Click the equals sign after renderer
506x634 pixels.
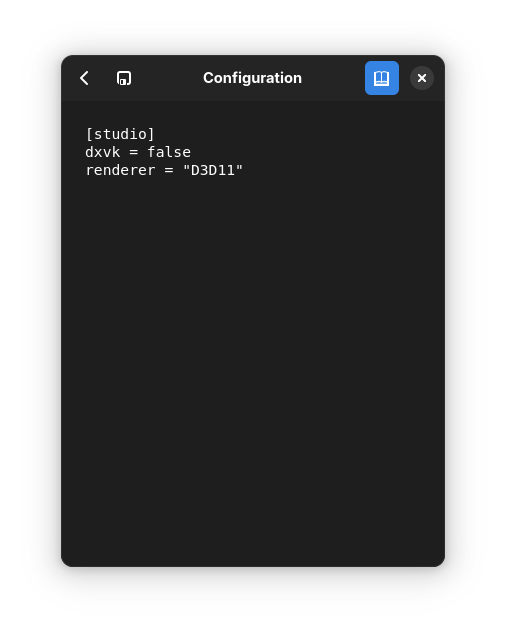point(169,171)
